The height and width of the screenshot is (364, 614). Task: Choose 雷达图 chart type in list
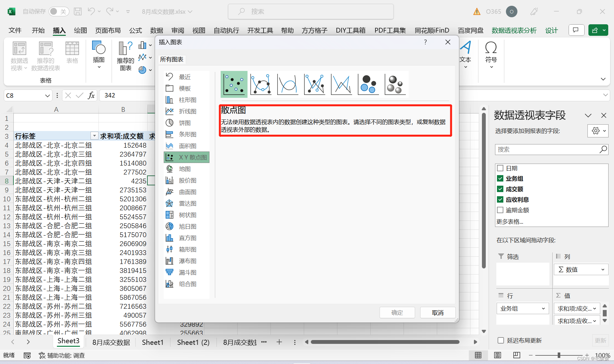(186, 203)
